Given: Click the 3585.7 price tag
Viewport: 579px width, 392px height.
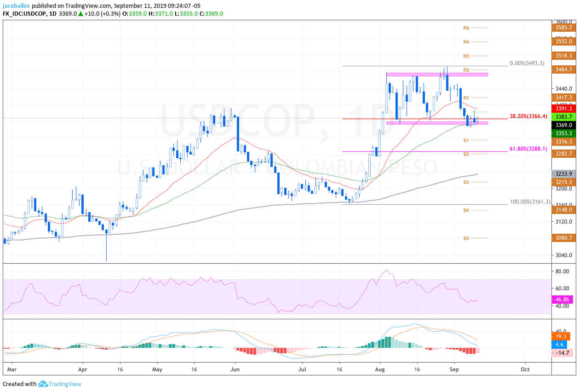Looking at the screenshot, I should [563, 28].
